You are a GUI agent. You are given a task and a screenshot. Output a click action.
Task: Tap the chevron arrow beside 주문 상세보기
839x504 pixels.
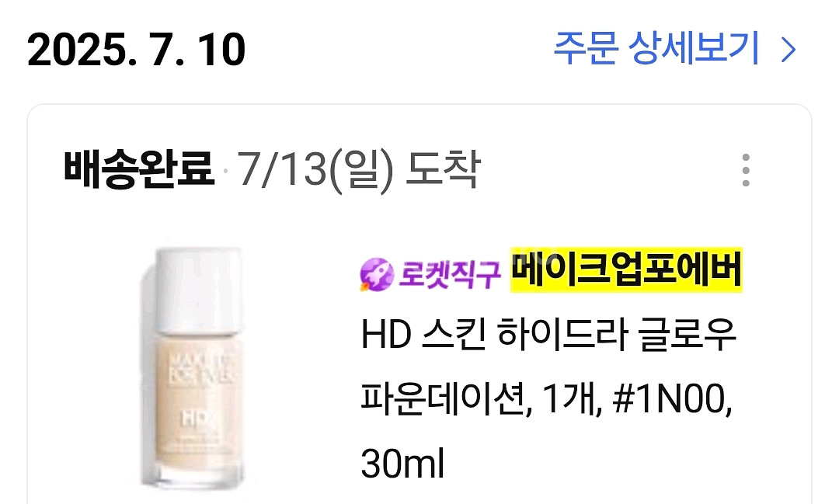click(x=789, y=50)
